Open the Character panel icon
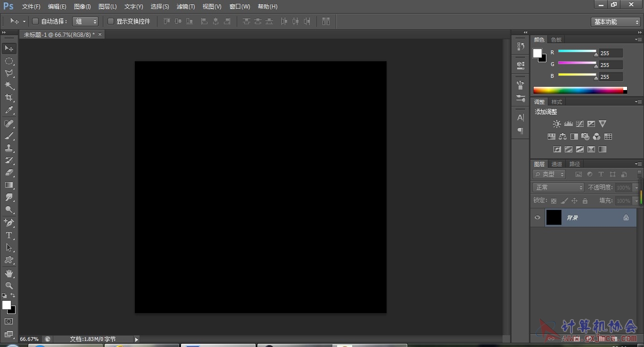The height and width of the screenshot is (347, 644). [520, 117]
